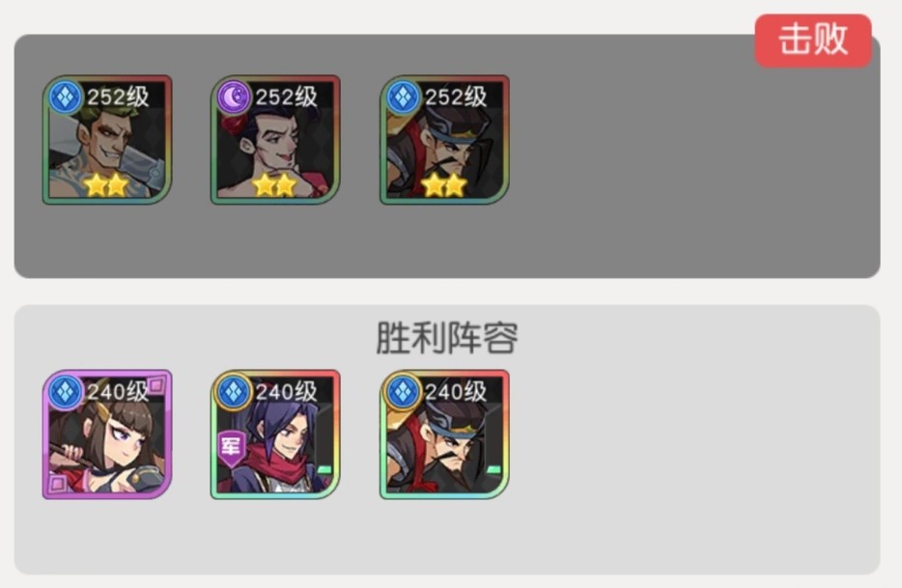Tap the two stars on red-flower hero

pyautogui.click(x=274, y=185)
